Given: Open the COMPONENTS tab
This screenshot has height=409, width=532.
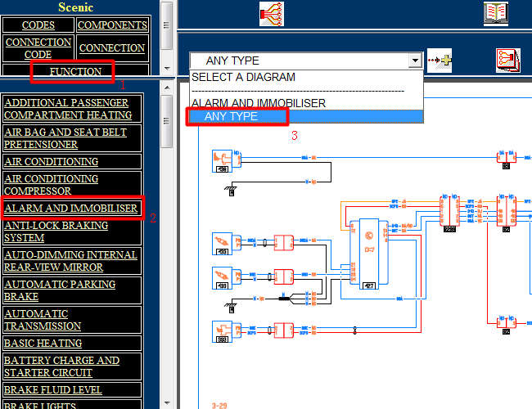Looking at the screenshot, I should pos(112,25).
